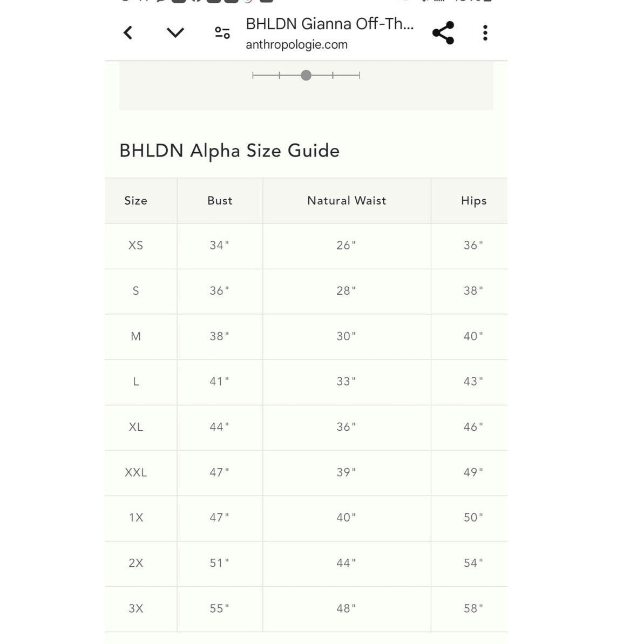Click the fit slider handle
Viewport: 644px width, 644px height.
(306, 76)
